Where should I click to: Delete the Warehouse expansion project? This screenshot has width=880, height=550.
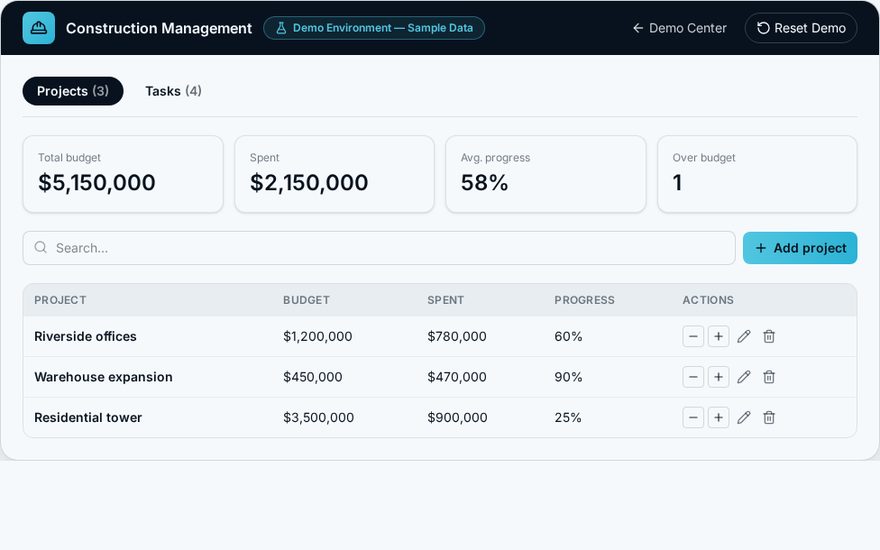click(769, 377)
